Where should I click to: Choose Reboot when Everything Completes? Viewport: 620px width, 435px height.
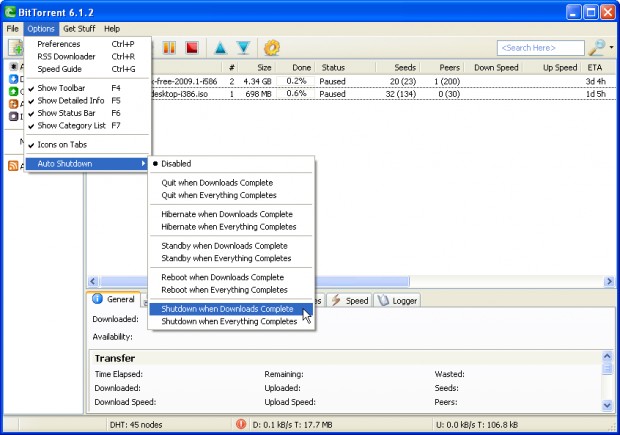coord(231,290)
